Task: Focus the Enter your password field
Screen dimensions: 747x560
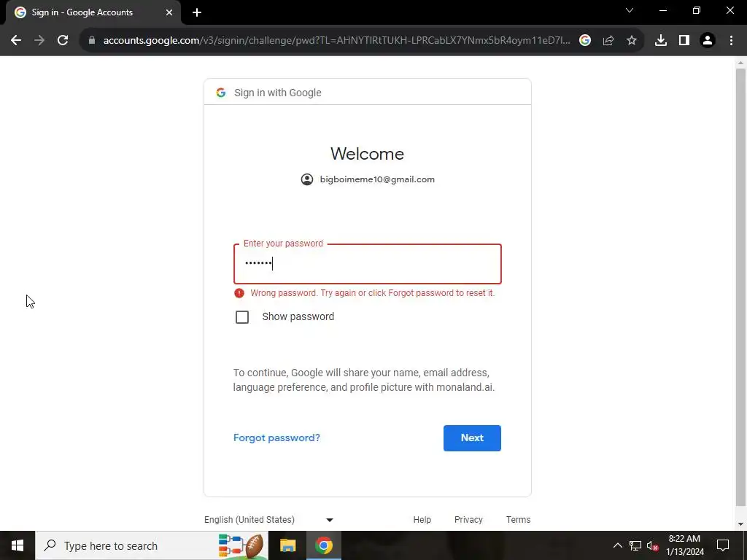Action: tap(368, 264)
